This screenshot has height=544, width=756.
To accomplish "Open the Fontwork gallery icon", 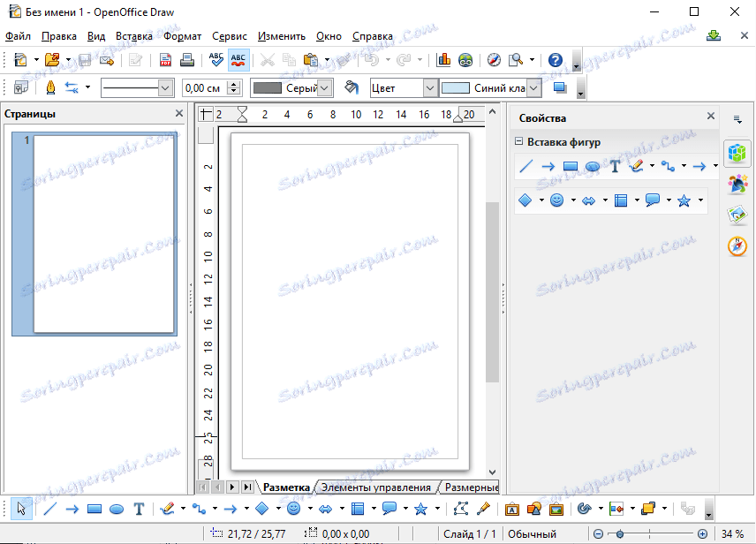I will (x=512, y=509).
